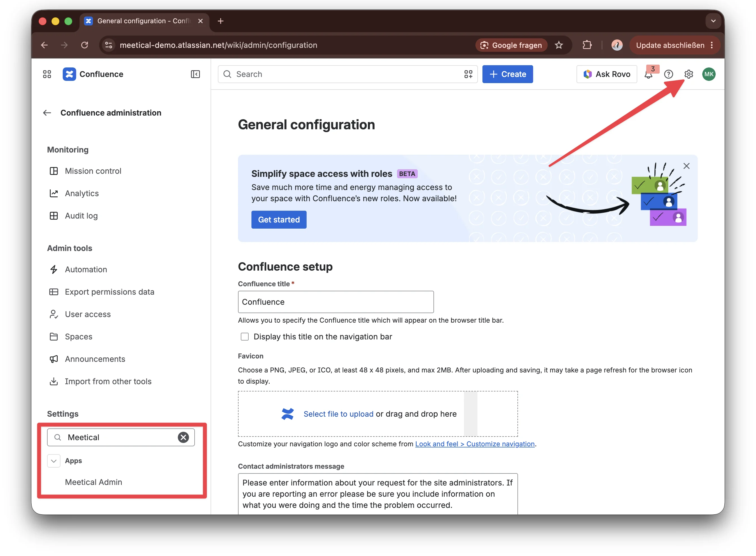Screen dimensions: 756x556
Task: Click Export permissions data table icon
Action: [x=53, y=292]
